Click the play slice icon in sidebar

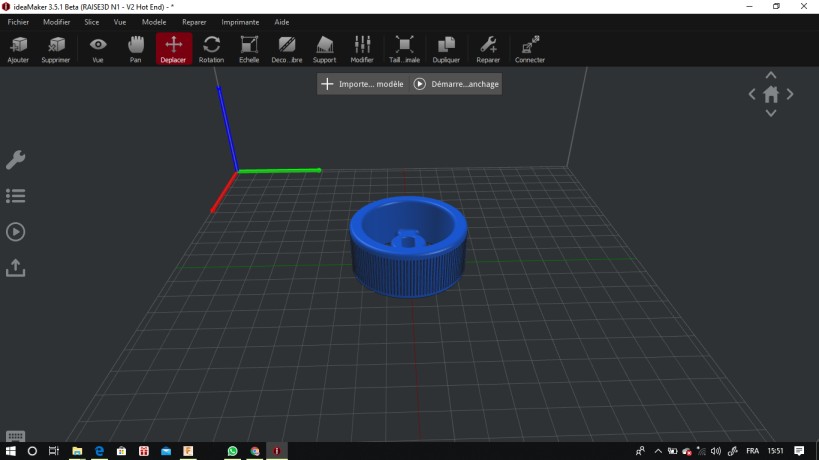(x=16, y=232)
